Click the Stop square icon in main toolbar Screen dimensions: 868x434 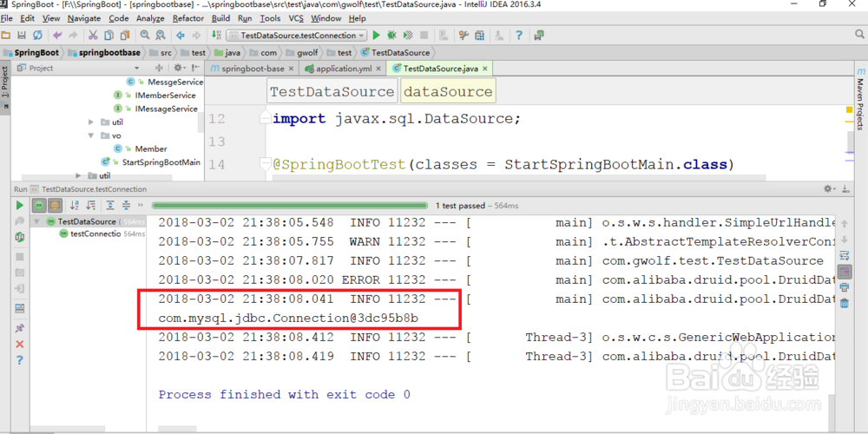click(x=424, y=36)
